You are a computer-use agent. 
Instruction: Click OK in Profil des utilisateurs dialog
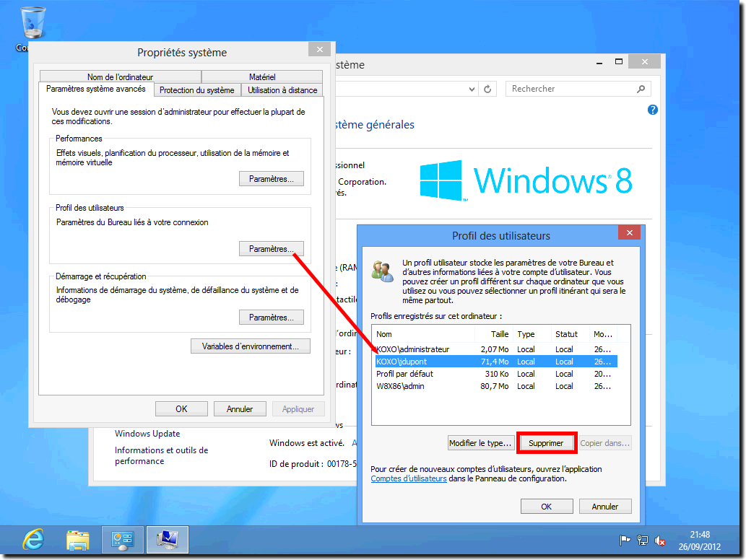click(547, 507)
